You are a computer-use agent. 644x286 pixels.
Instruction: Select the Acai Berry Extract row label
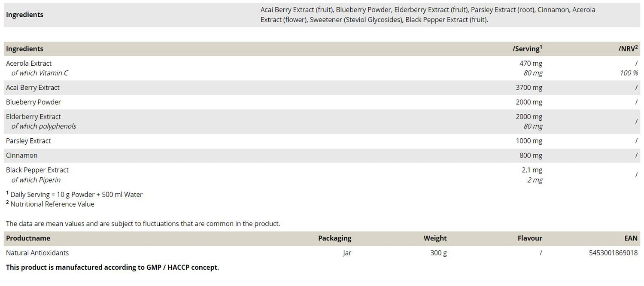coord(33,88)
